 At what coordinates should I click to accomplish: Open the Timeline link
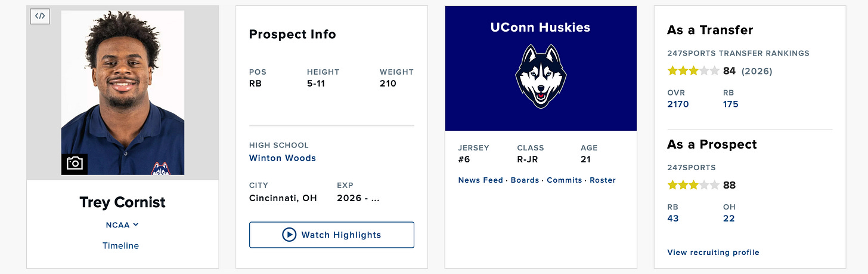120,245
